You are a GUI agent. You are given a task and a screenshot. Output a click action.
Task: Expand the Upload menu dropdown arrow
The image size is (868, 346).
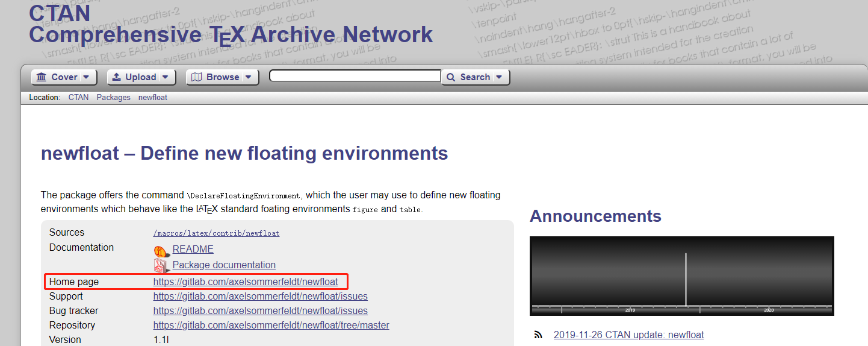click(x=164, y=77)
